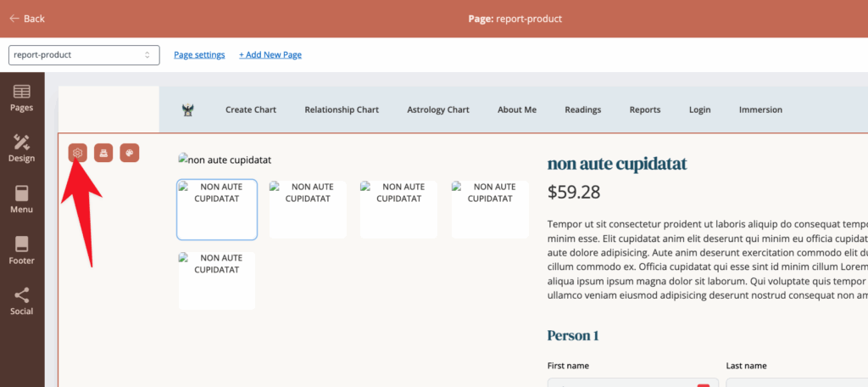
Task: Select the second-row product thumbnail
Action: pyautogui.click(x=217, y=281)
